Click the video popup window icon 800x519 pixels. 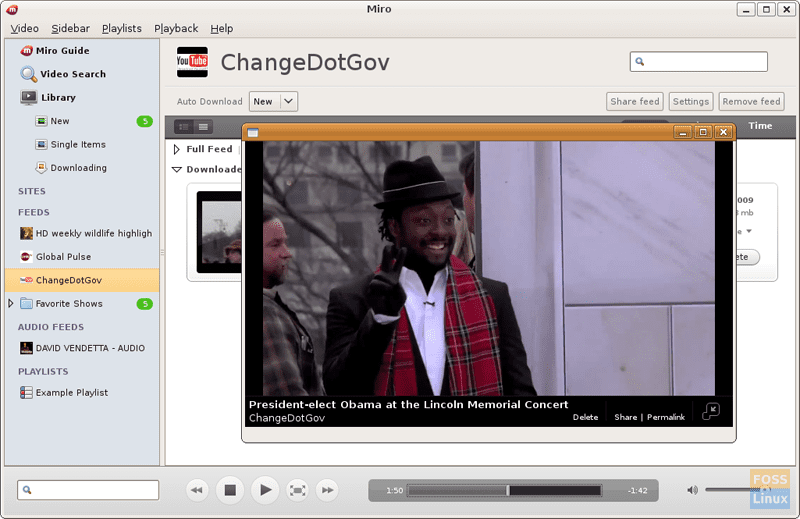tap(253, 133)
